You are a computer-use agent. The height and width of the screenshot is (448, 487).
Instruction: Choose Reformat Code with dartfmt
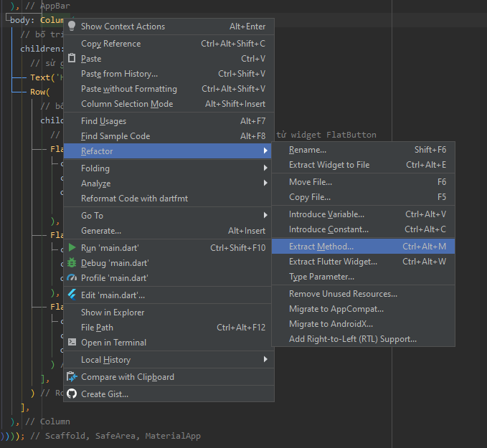coord(134,199)
